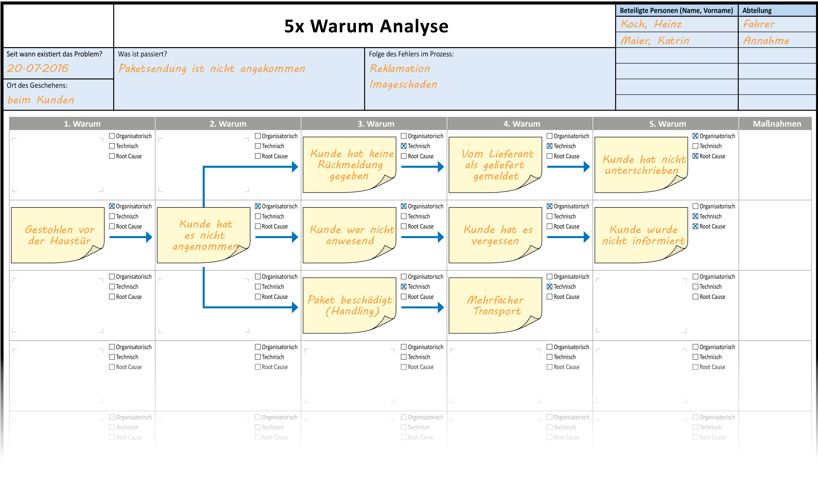Click the '5. Warum' column header

666,124
